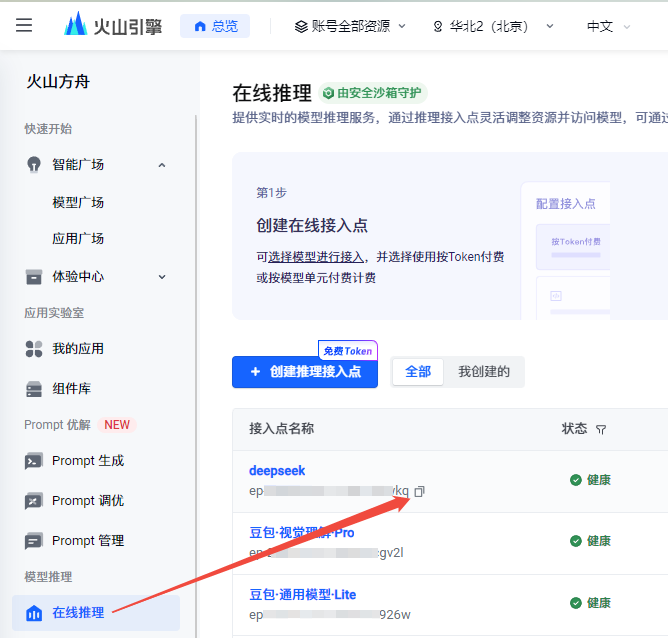Screen dimensions: 668x638
Task: Switch to the 全部 tab
Action: pos(418,372)
